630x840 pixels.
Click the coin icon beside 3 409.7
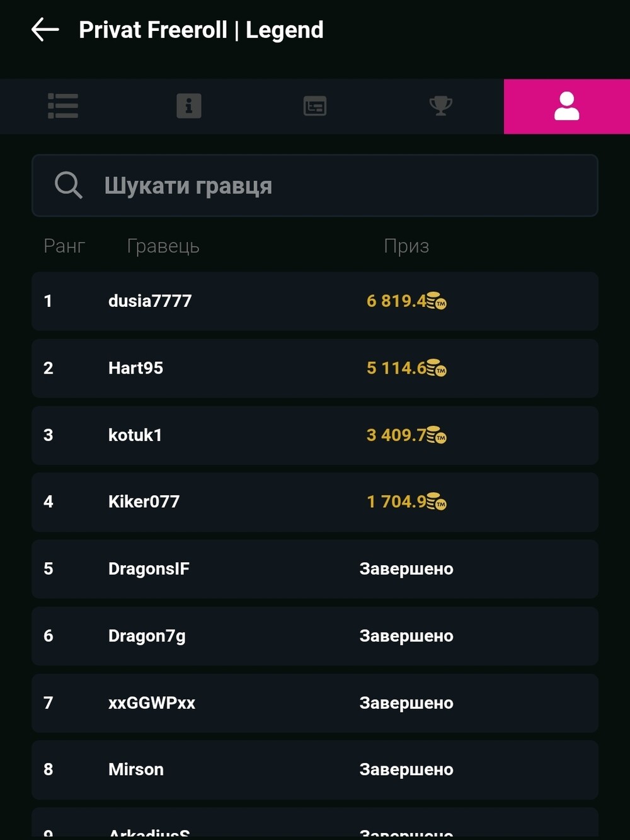pyautogui.click(x=437, y=435)
